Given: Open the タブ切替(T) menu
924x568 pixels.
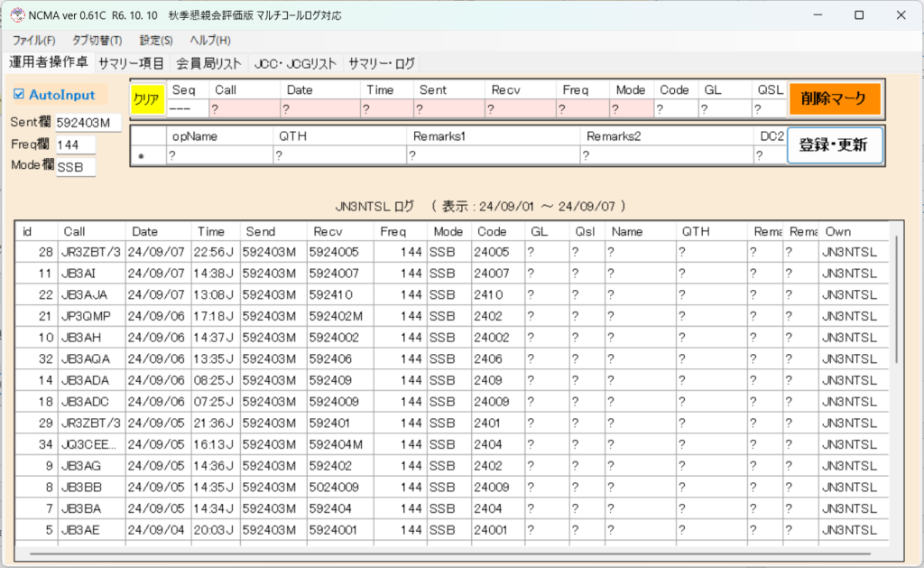Looking at the screenshot, I should pos(97,41).
